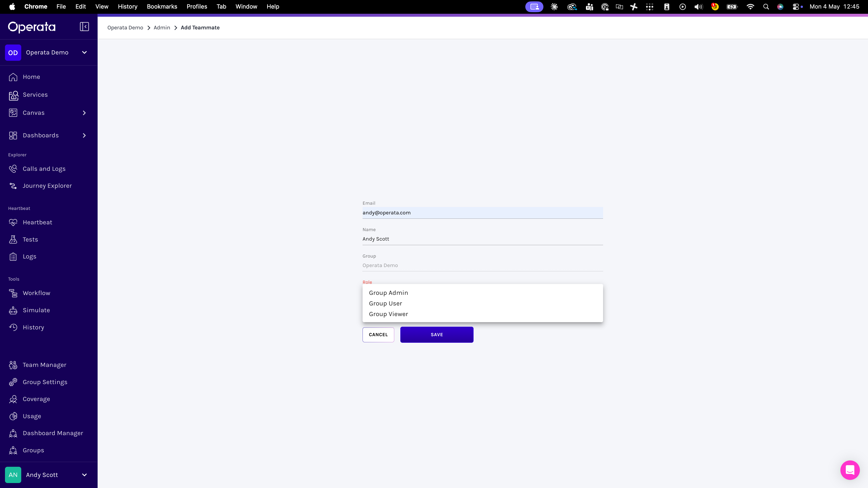This screenshot has width=868, height=488.
Task: Open the chat support bubble
Action: click(850, 470)
